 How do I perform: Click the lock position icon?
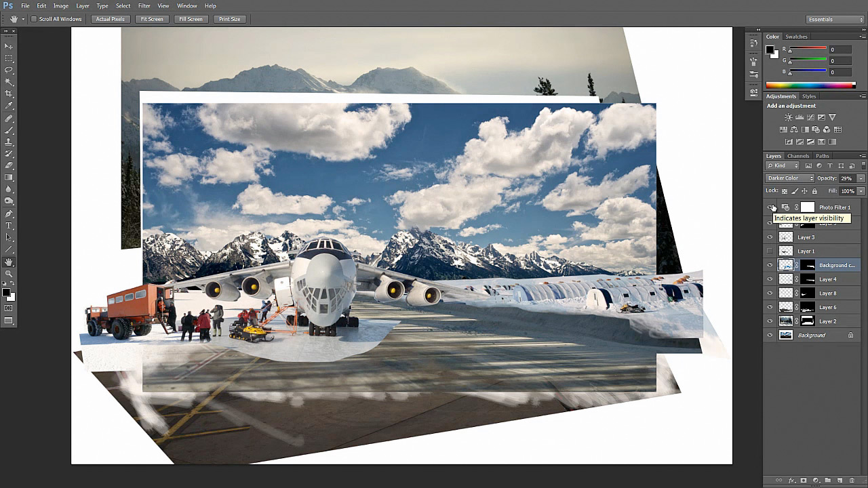[804, 191]
